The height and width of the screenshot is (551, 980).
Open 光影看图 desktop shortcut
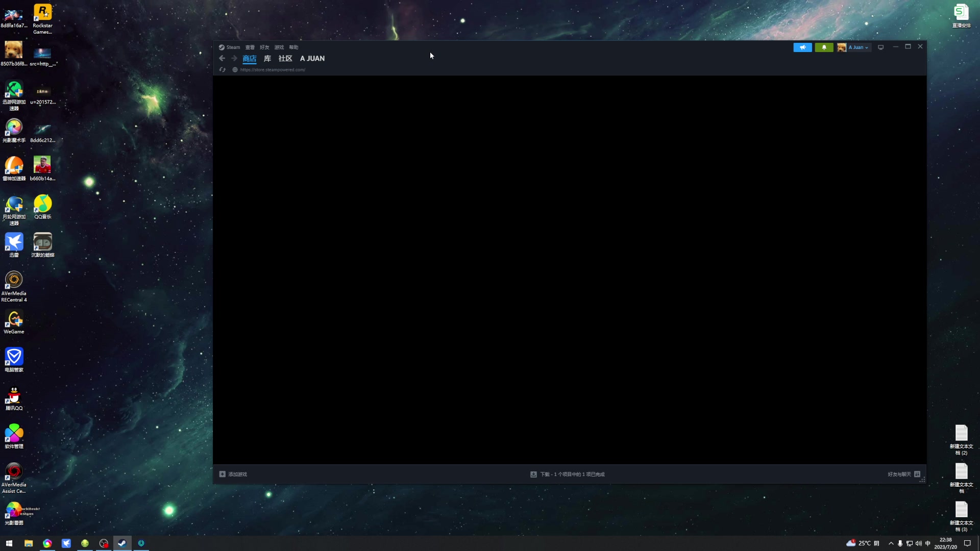point(14,513)
